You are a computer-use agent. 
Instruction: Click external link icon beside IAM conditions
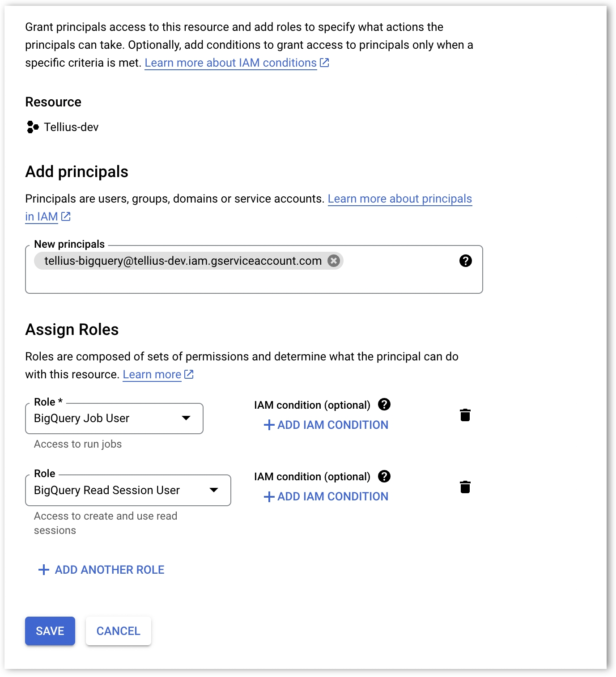(325, 63)
